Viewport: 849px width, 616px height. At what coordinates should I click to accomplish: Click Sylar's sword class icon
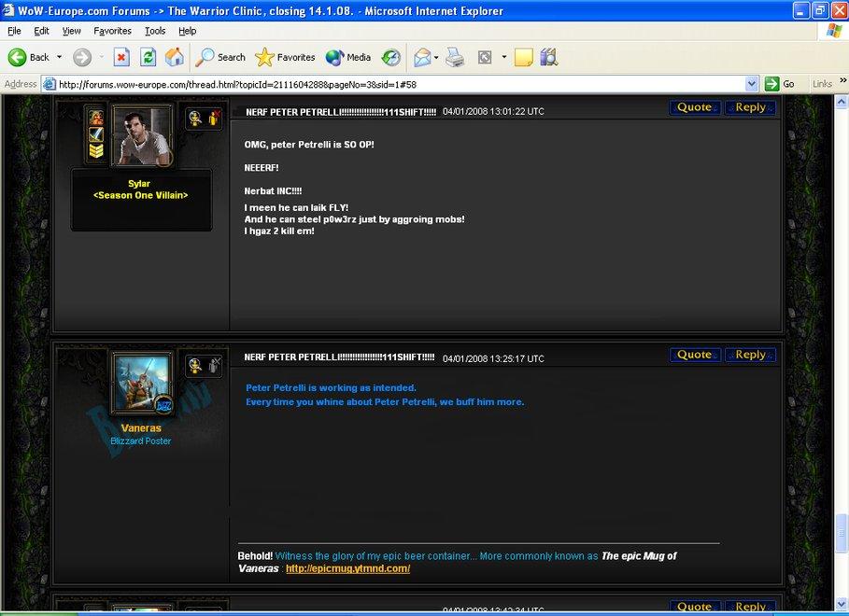click(96, 133)
